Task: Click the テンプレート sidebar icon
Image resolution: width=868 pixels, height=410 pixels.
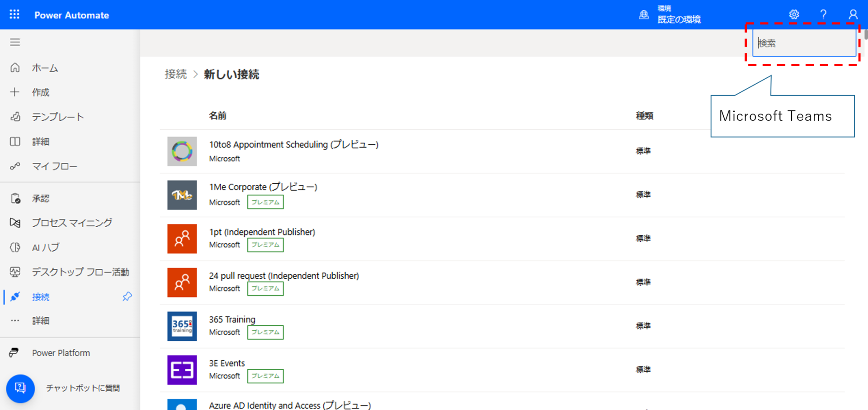Action: point(15,117)
